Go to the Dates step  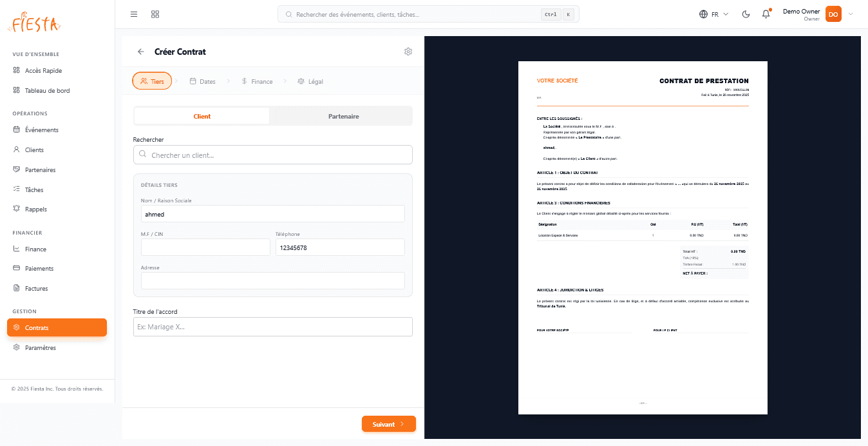(202, 81)
